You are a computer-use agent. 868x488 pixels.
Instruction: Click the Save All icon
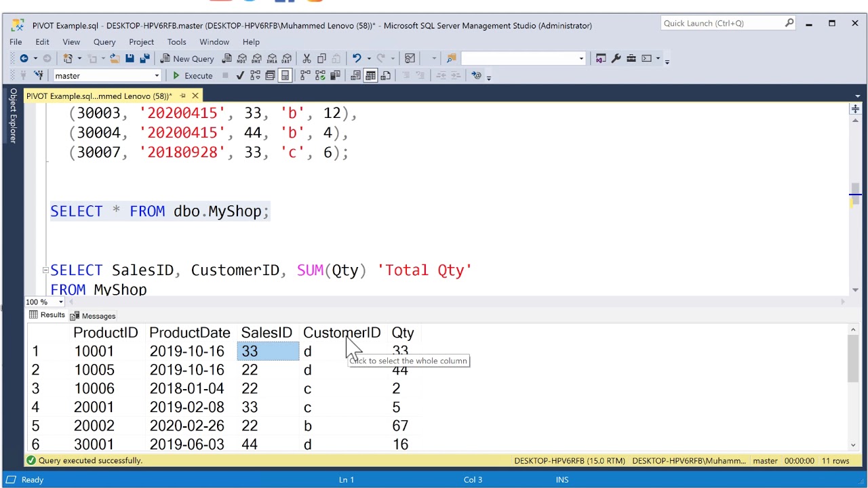pos(144,58)
